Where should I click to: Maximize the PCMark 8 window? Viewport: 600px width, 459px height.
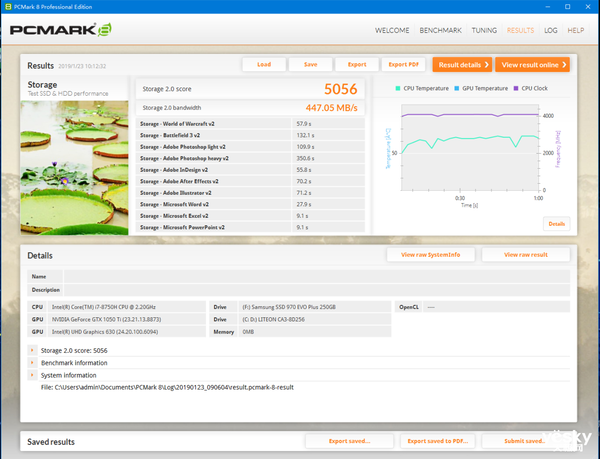point(567,7)
